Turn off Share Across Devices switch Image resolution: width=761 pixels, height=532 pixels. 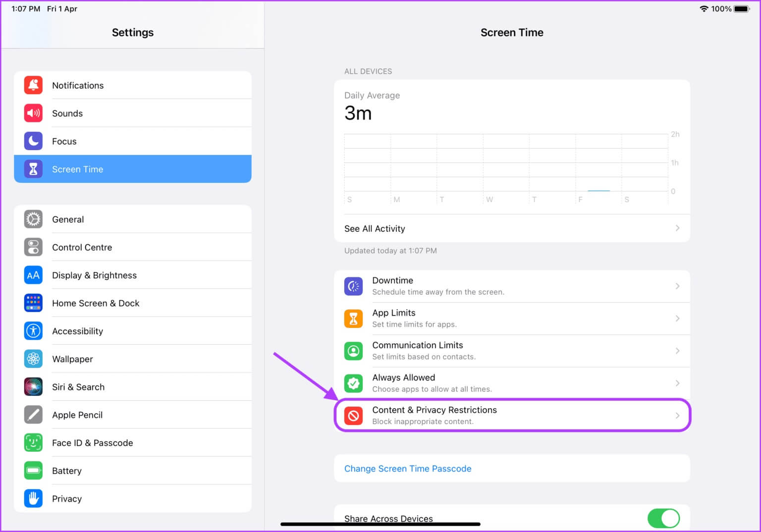(663, 518)
